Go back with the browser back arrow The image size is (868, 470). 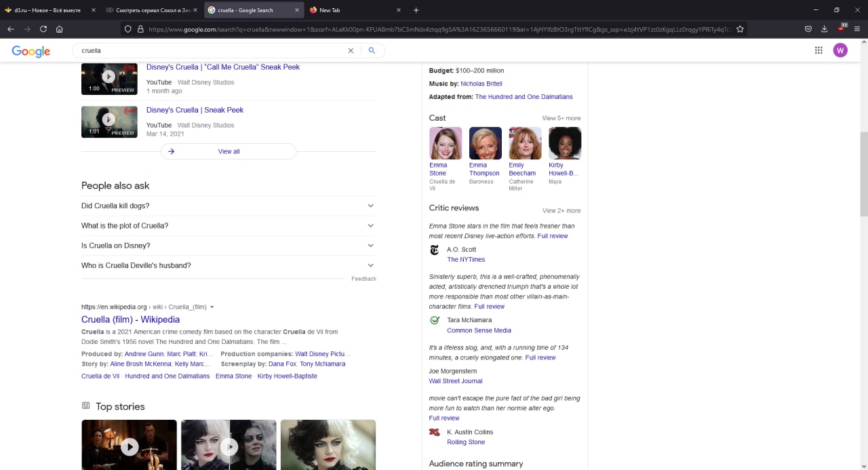click(10, 29)
